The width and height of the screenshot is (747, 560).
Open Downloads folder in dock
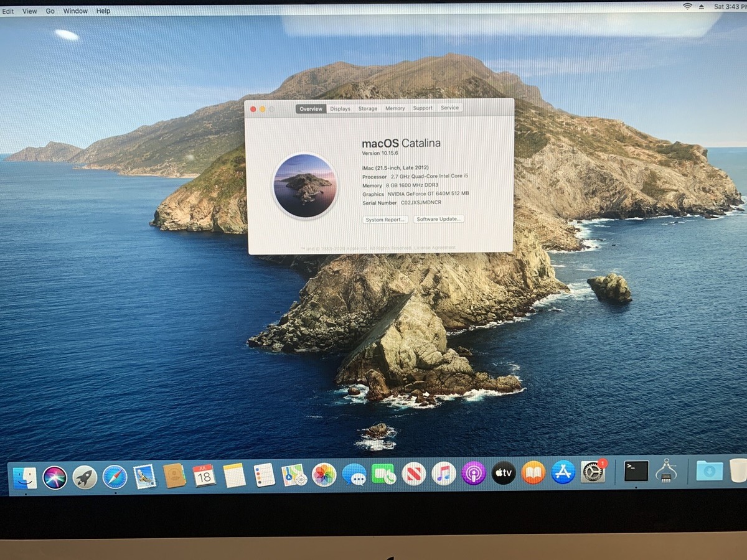click(710, 470)
